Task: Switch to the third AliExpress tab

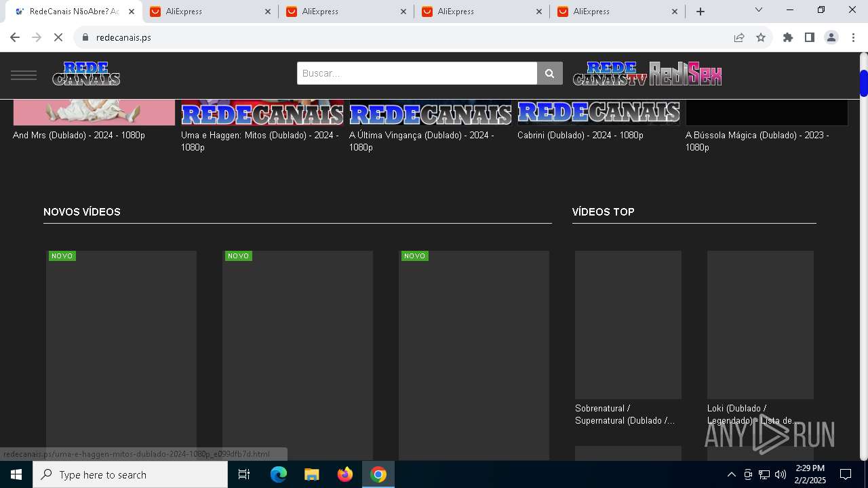Action: tap(481, 12)
